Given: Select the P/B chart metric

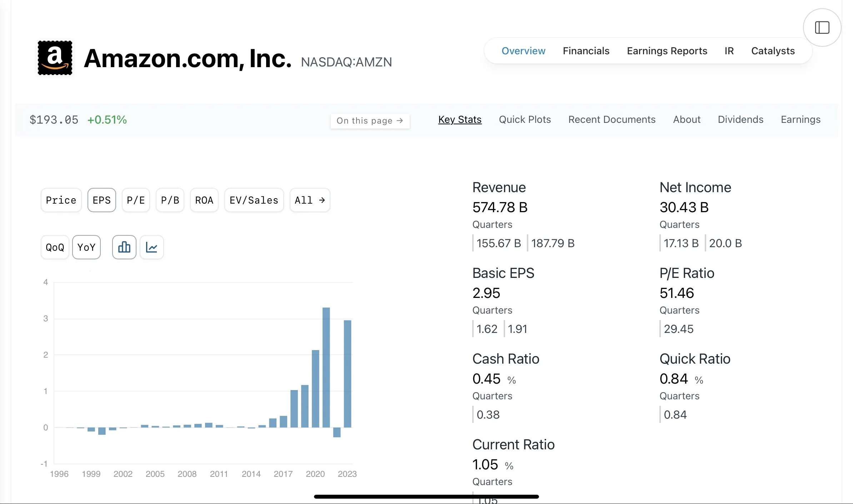Looking at the screenshot, I should [170, 200].
